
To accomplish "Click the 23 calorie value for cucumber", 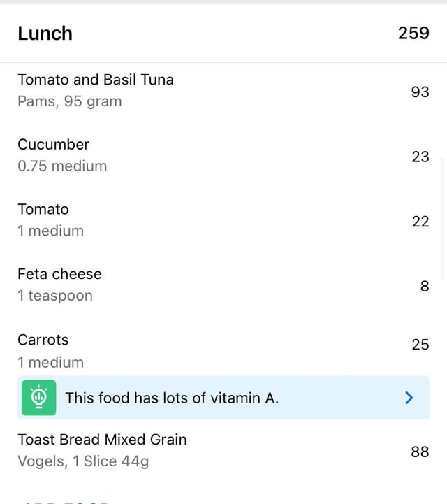I will tap(420, 157).
